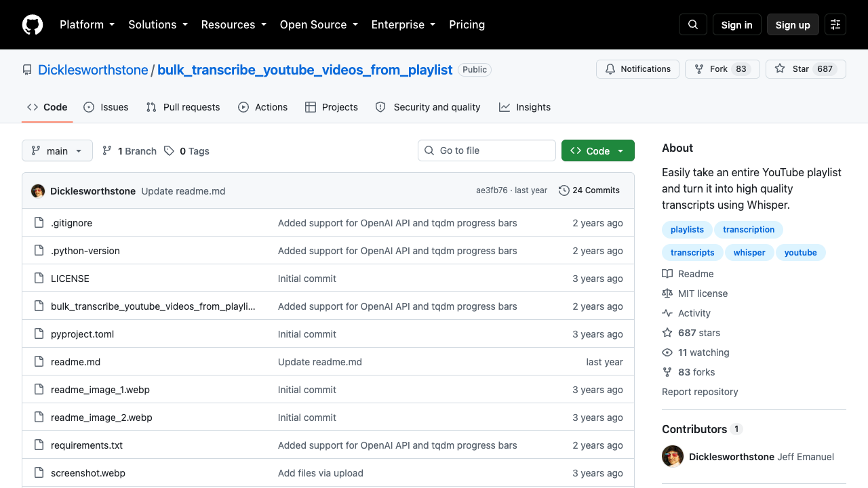The image size is (868, 488).
Task: Click 'Add files via upload' commit message
Action: coord(321,473)
